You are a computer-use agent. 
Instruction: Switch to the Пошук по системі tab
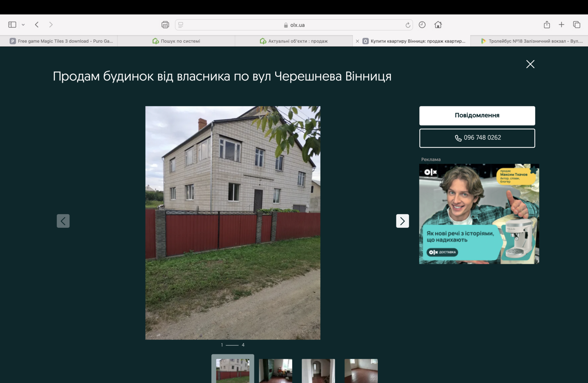[x=176, y=41]
